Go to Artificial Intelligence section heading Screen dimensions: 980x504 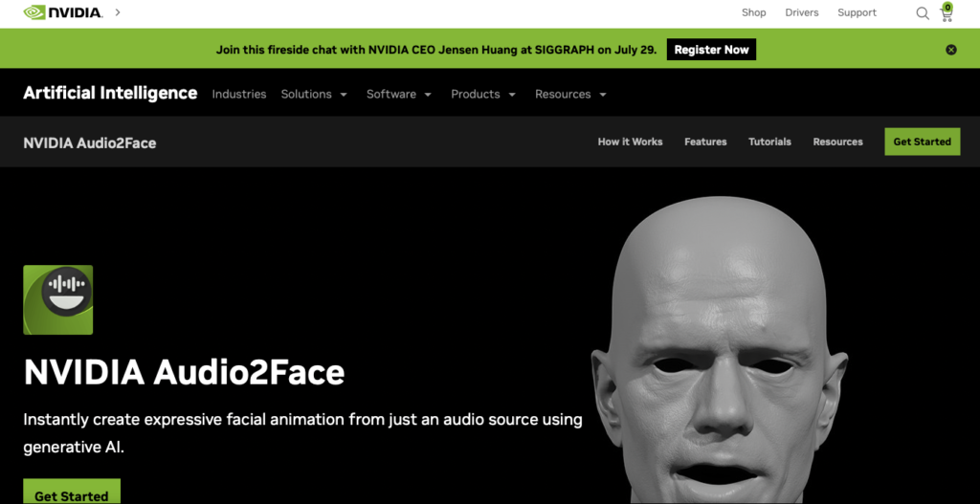(x=110, y=93)
